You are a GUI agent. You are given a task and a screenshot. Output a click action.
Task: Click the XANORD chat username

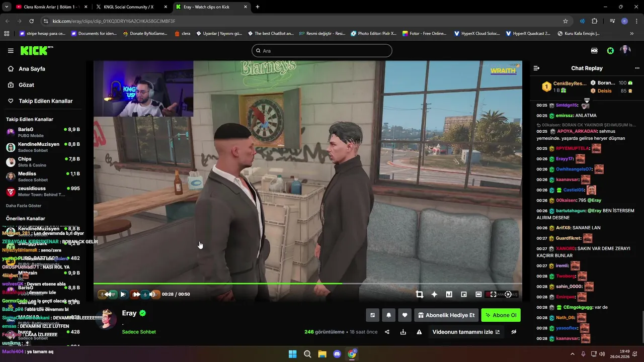coord(566,248)
